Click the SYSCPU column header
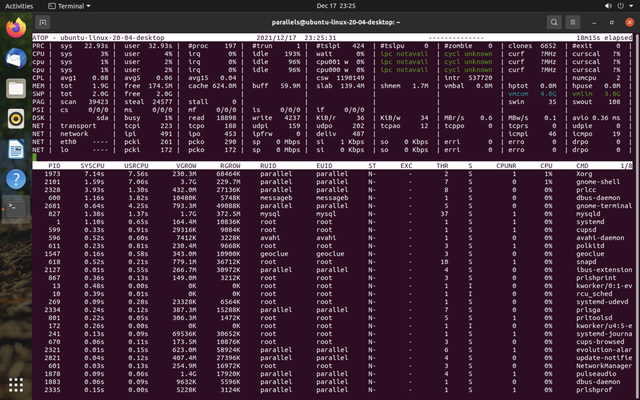This screenshot has height=400, width=640. coord(92,166)
